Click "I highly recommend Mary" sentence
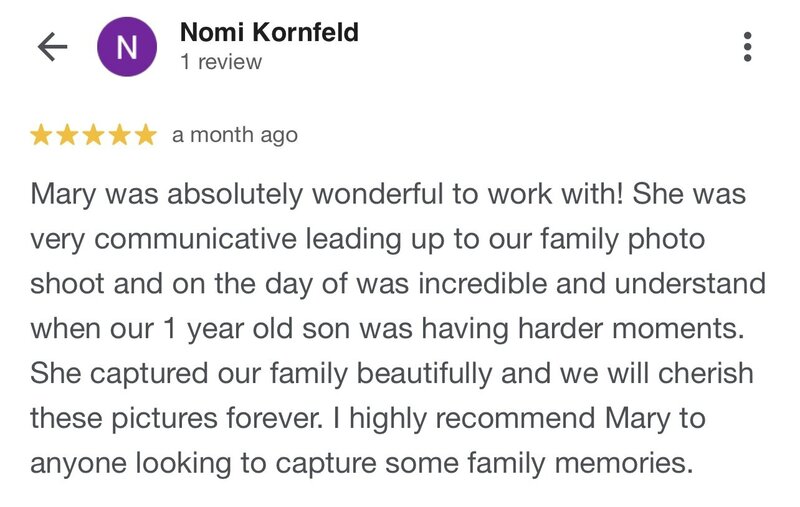Screen dimensions: 800x507 [502, 419]
